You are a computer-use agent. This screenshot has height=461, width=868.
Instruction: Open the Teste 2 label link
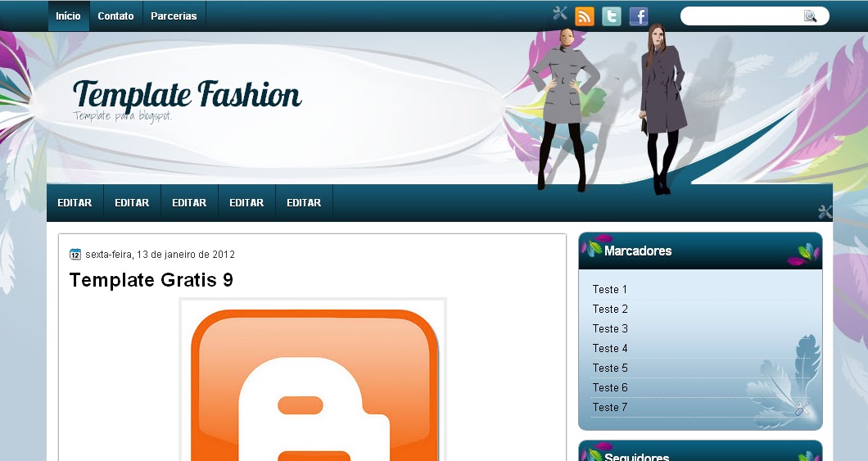coord(610,309)
